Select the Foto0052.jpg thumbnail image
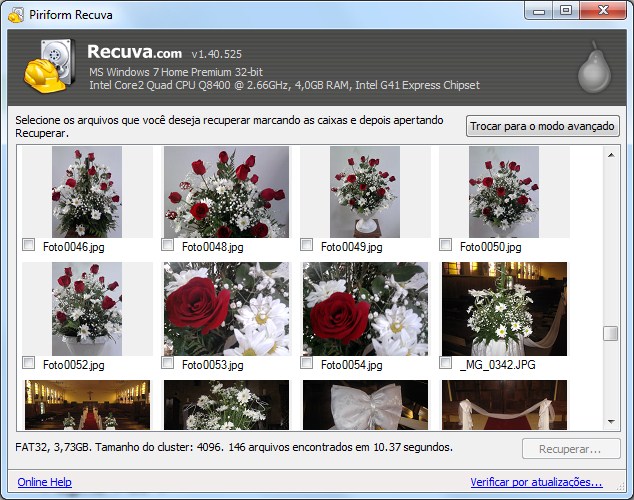This screenshot has width=634, height=500. pos(87,309)
